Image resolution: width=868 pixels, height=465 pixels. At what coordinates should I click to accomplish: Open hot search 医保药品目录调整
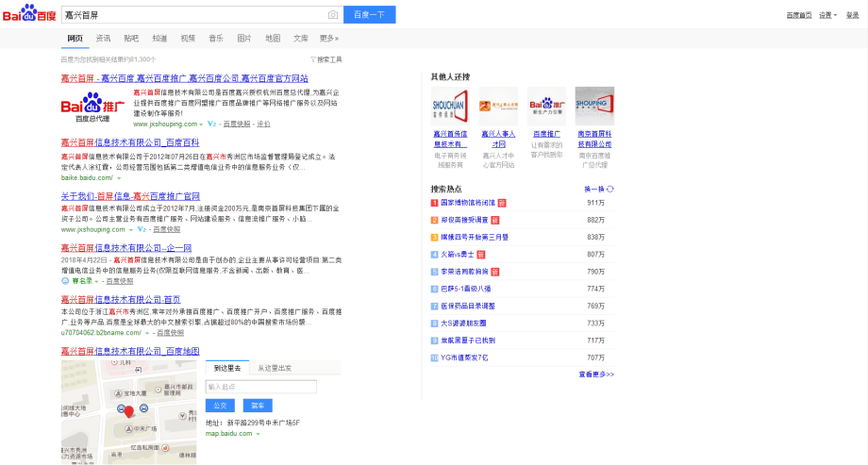click(468, 307)
